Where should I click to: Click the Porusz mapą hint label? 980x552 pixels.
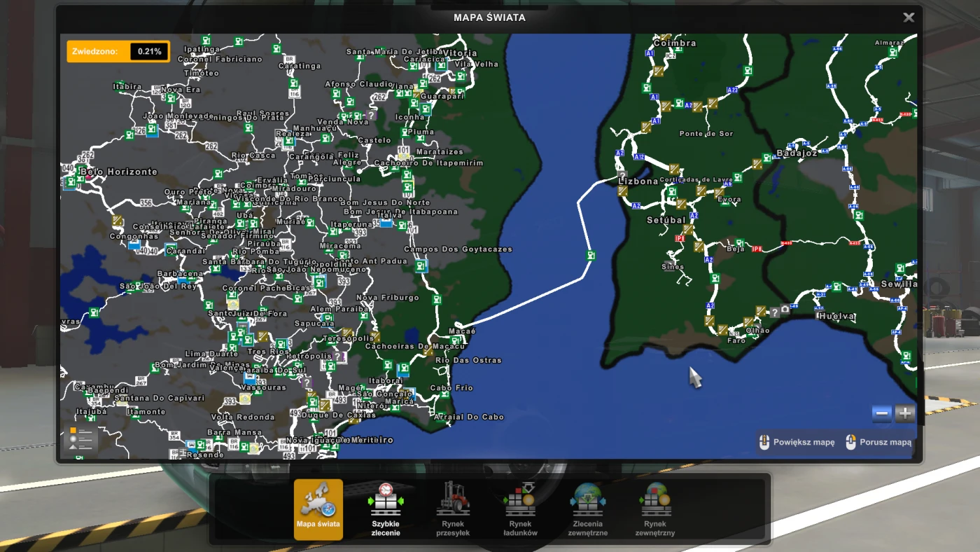tap(878, 442)
